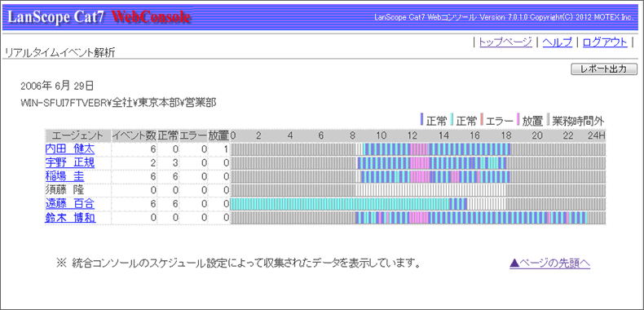Click the エージェント column header

(x=78, y=135)
